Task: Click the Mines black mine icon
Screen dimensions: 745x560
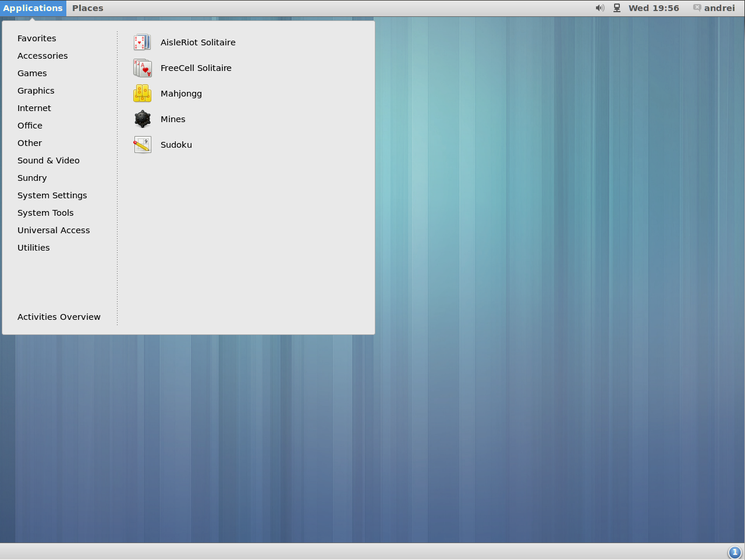Action: click(142, 119)
